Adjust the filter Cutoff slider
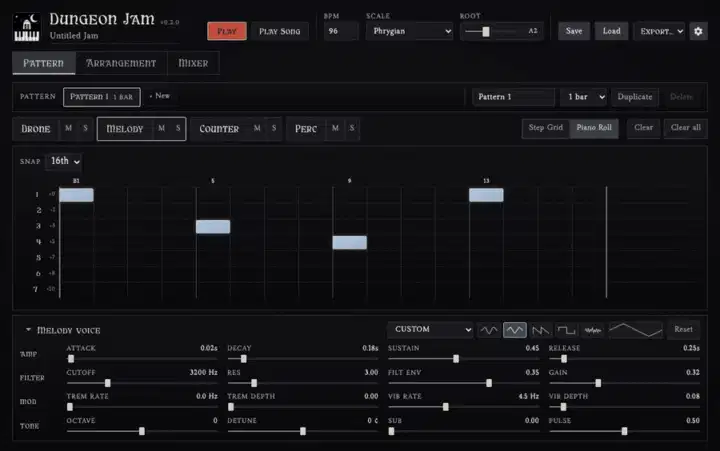This screenshot has height=451, width=720. tap(142, 383)
